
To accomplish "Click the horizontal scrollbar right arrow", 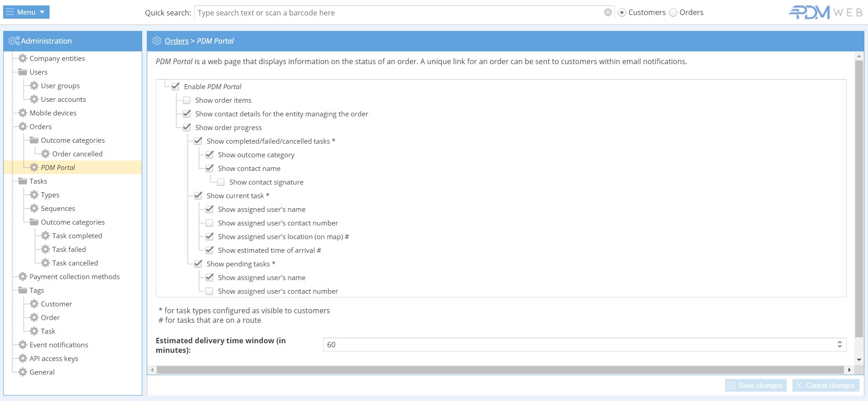I will point(849,370).
